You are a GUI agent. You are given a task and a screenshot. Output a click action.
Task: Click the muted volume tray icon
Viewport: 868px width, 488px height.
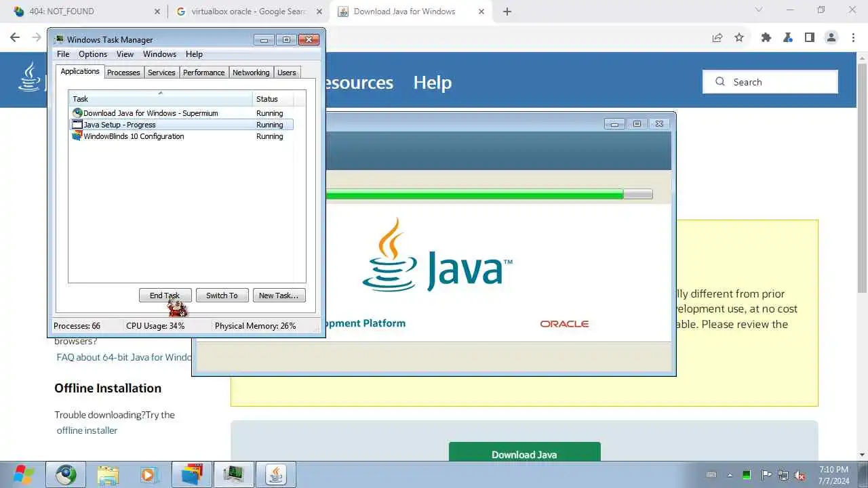[x=800, y=475]
